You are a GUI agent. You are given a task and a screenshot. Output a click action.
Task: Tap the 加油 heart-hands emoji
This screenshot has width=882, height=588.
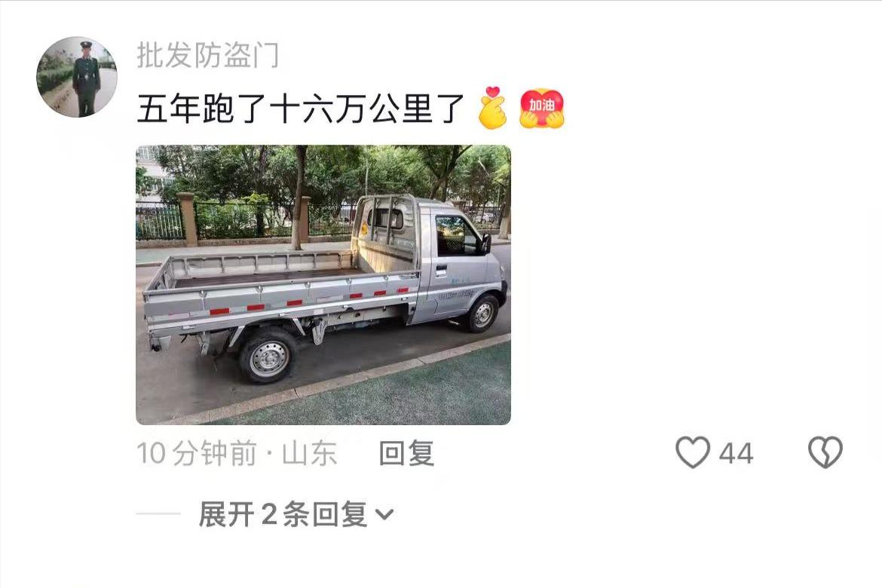coord(541,108)
